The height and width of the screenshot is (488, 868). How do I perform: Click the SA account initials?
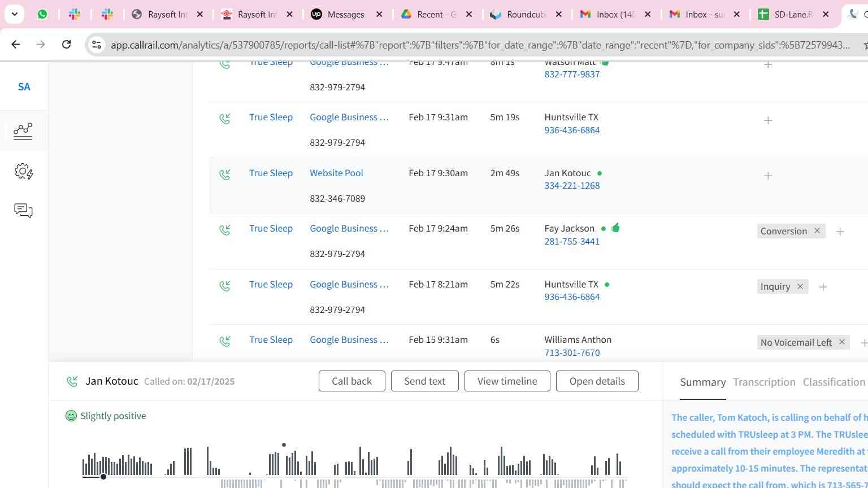[x=24, y=87]
